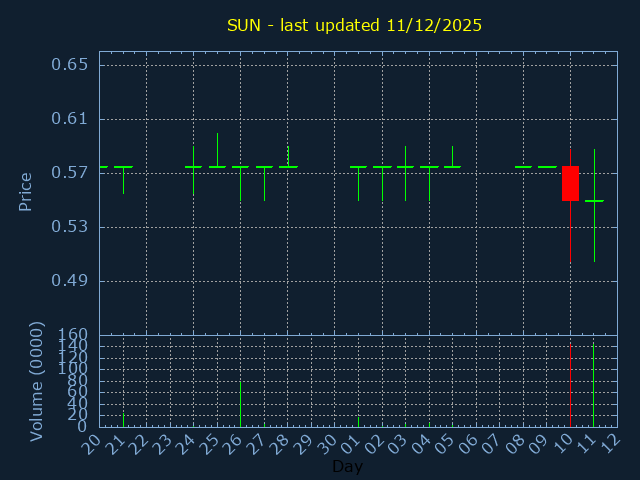Click the 160 volume tick label
This screenshot has width=640, height=480.
[73, 335]
